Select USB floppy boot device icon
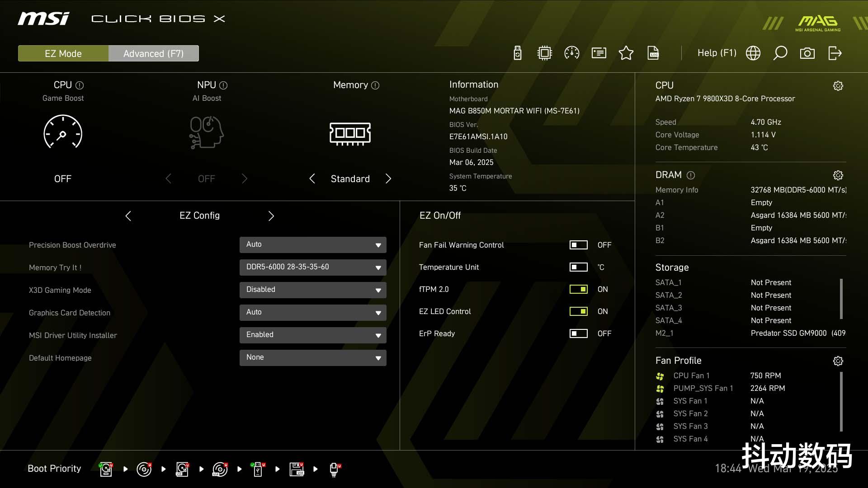Image resolution: width=868 pixels, height=488 pixels. pyautogui.click(x=297, y=469)
